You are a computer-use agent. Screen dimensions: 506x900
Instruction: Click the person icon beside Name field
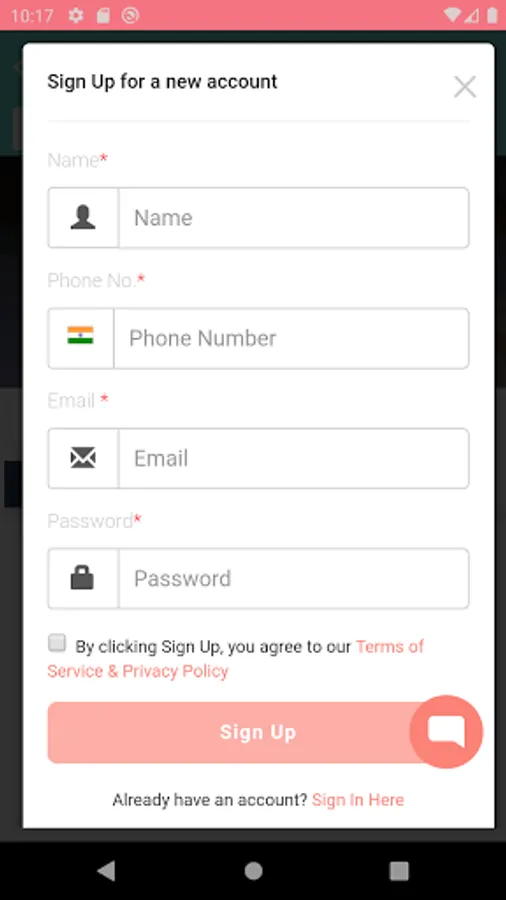coord(83,218)
